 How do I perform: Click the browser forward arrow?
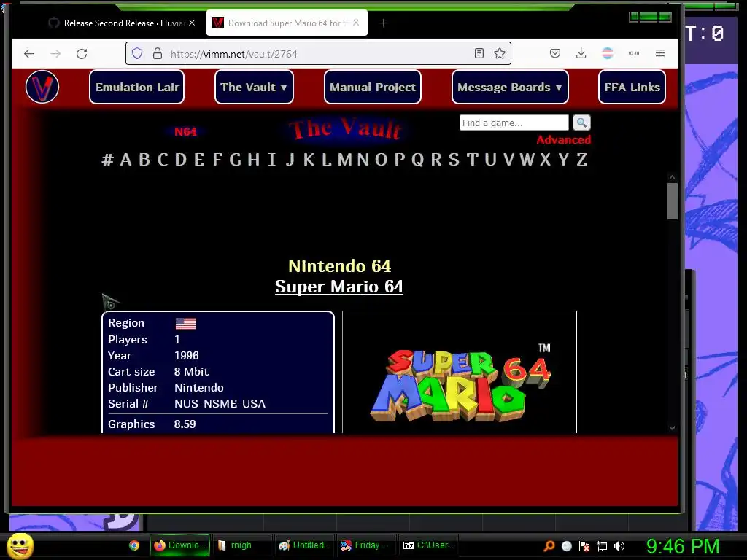coord(55,53)
